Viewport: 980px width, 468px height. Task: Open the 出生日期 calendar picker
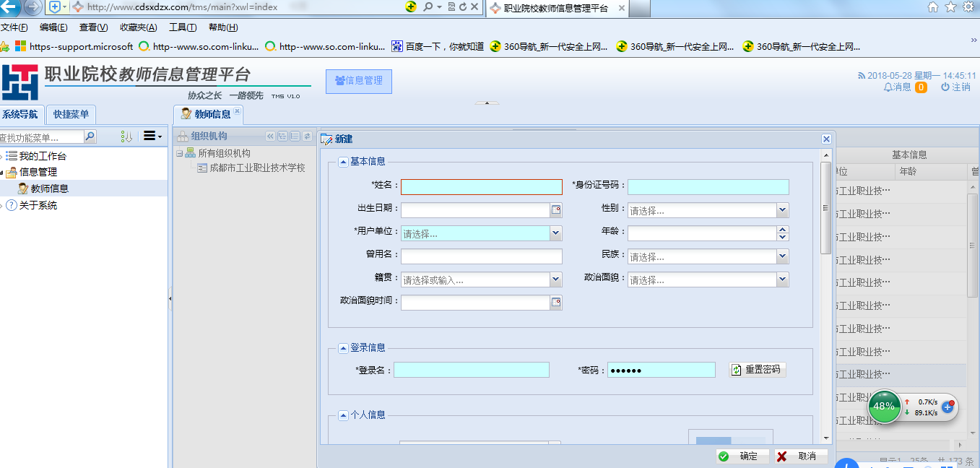556,210
